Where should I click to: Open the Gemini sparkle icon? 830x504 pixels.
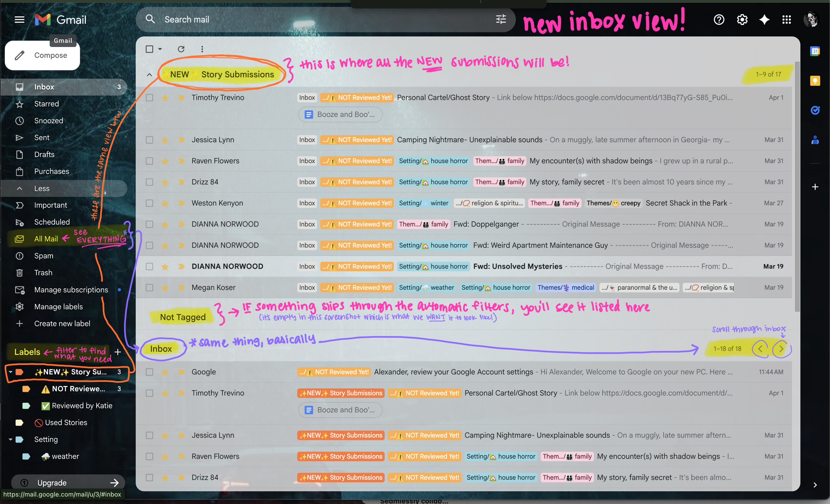coord(764,19)
